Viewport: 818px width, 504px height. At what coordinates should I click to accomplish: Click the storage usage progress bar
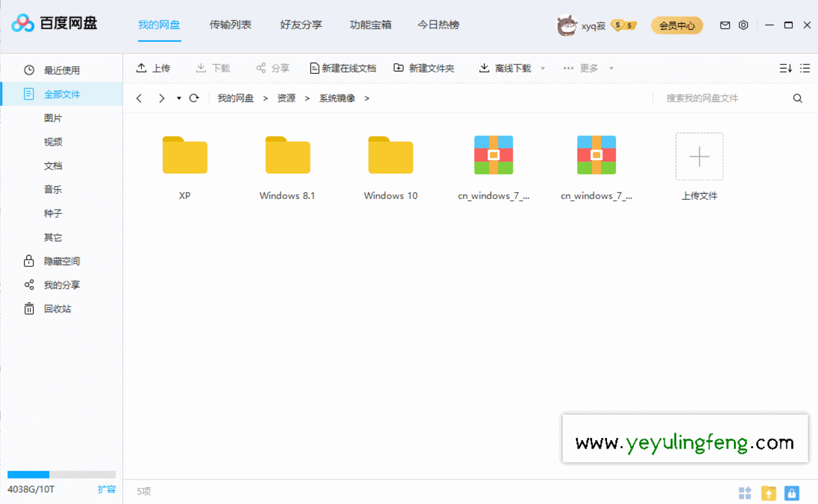[61, 475]
